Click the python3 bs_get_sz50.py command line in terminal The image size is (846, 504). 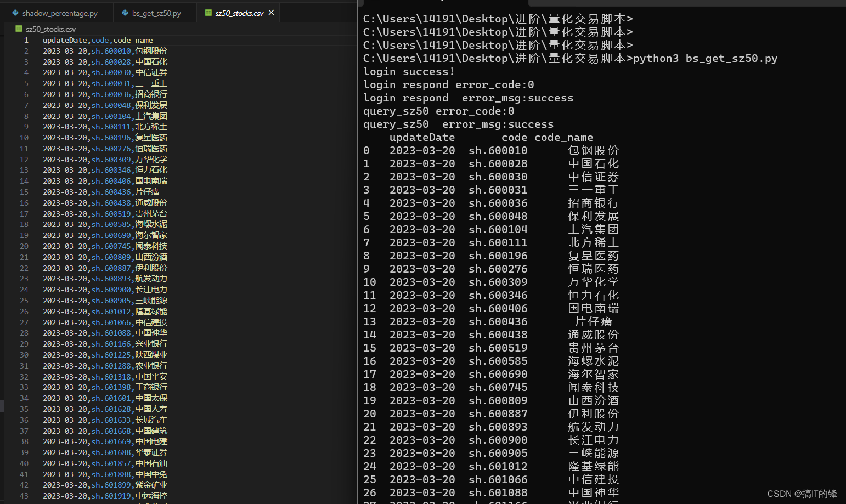click(x=570, y=58)
